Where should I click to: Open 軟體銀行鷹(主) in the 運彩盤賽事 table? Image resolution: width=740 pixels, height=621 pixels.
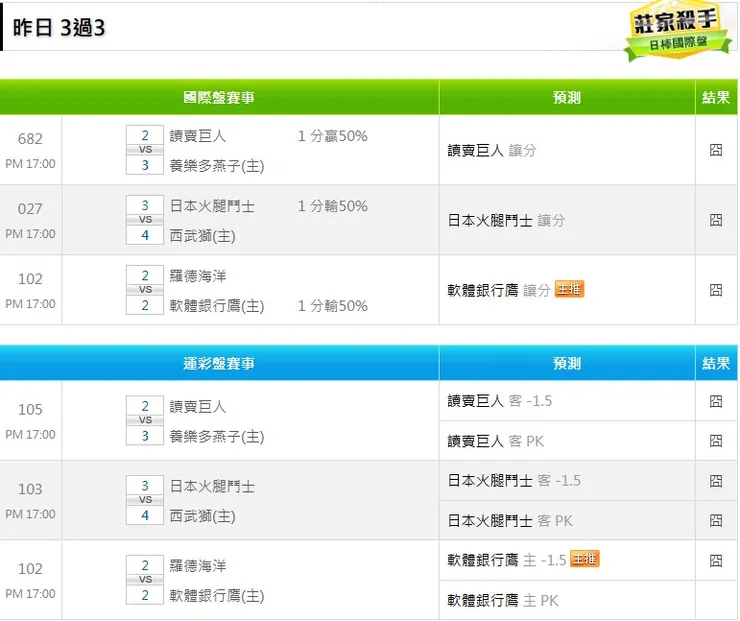(217, 596)
